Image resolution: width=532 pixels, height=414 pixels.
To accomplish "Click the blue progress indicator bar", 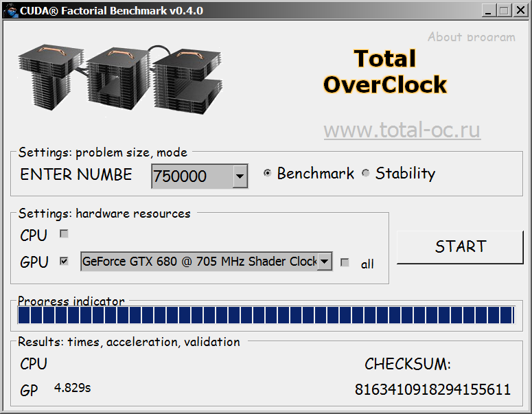I will coord(266,315).
